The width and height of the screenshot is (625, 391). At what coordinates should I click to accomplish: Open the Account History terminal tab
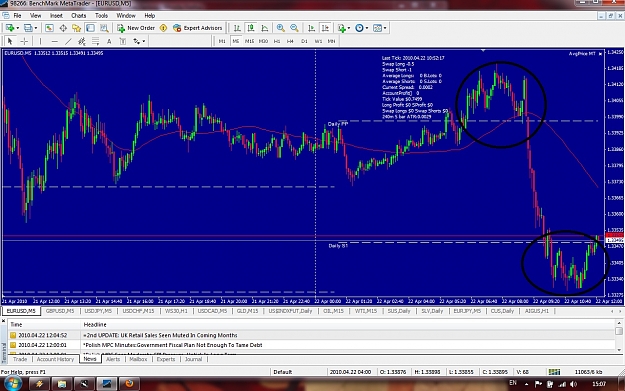(55, 359)
